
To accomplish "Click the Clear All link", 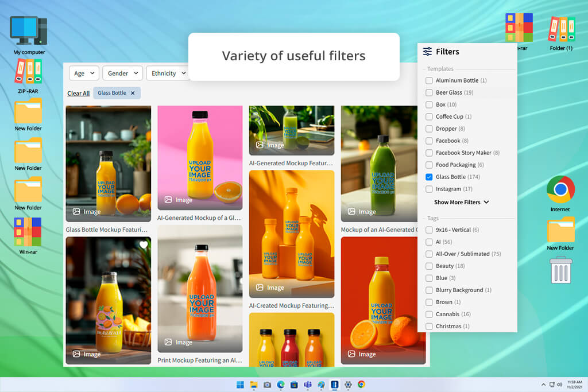I will click(x=78, y=94).
